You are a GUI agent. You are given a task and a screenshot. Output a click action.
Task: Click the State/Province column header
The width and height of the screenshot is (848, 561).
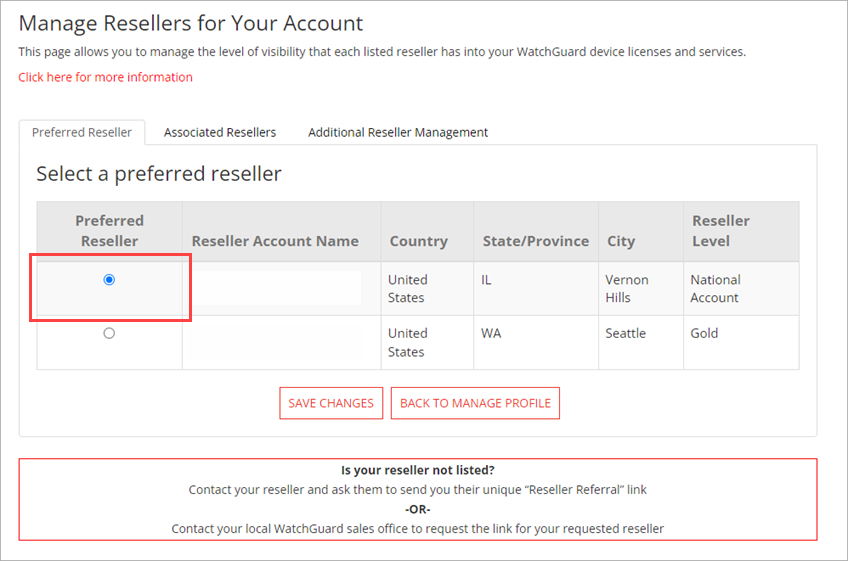(535, 241)
